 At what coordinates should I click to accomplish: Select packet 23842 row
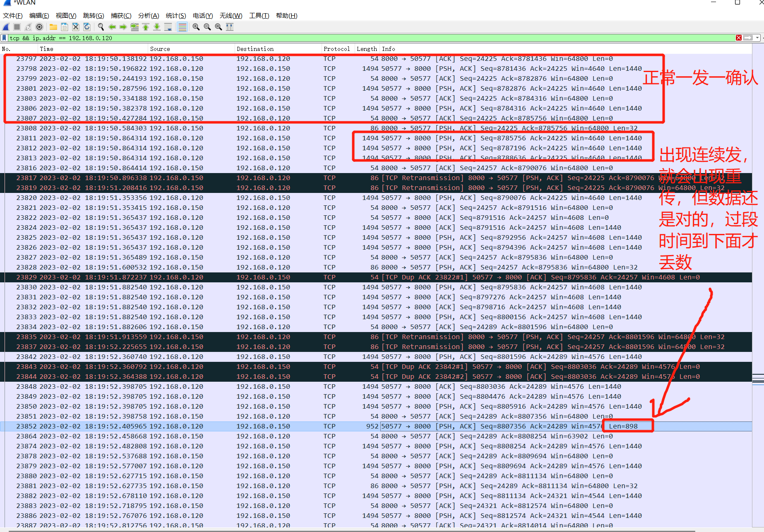[x=376, y=356]
